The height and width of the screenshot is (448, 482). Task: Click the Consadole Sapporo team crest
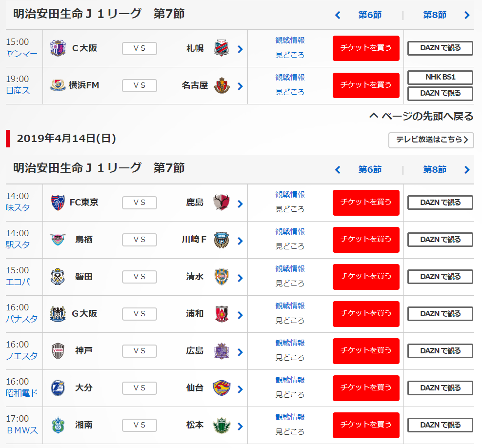221,49
